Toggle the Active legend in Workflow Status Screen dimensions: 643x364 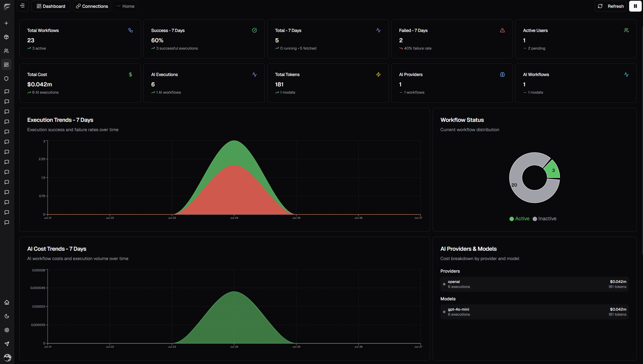(x=519, y=219)
